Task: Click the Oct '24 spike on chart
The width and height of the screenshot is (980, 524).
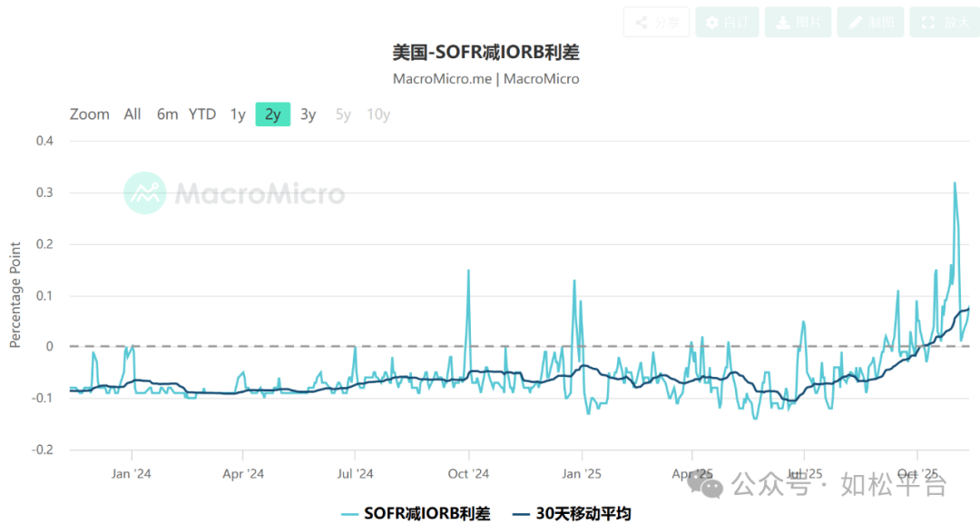Action: click(x=468, y=272)
